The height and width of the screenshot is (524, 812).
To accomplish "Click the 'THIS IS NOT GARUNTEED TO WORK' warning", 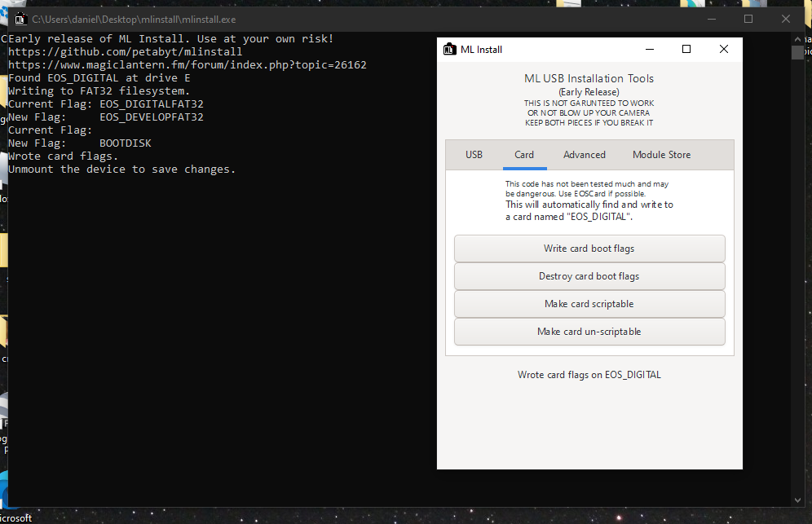I will point(589,103).
